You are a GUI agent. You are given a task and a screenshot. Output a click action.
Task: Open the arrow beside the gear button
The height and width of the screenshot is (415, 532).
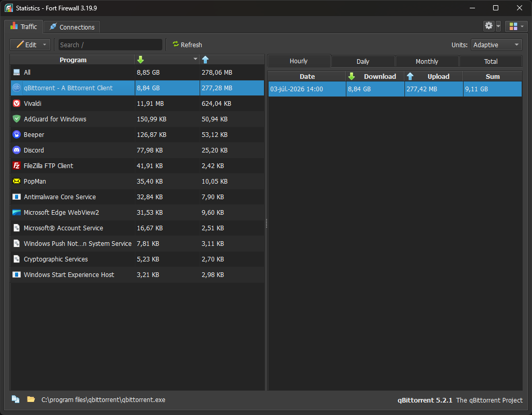tap(498, 26)
